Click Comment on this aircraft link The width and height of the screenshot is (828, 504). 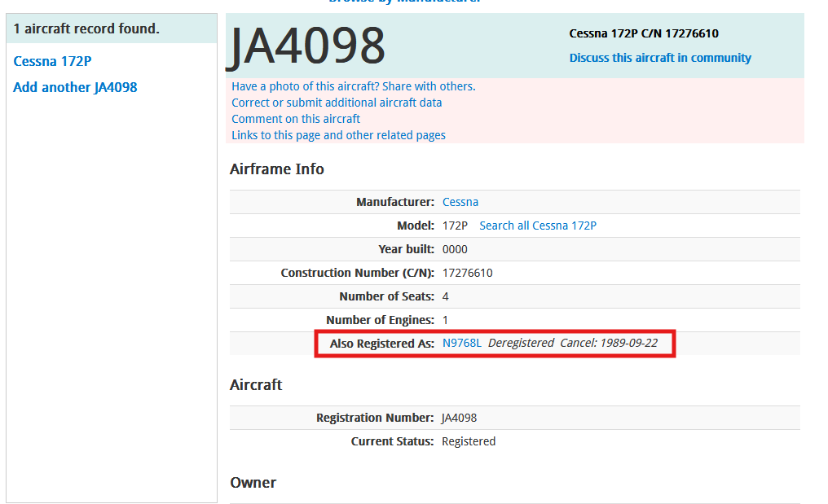coord(295,119)
